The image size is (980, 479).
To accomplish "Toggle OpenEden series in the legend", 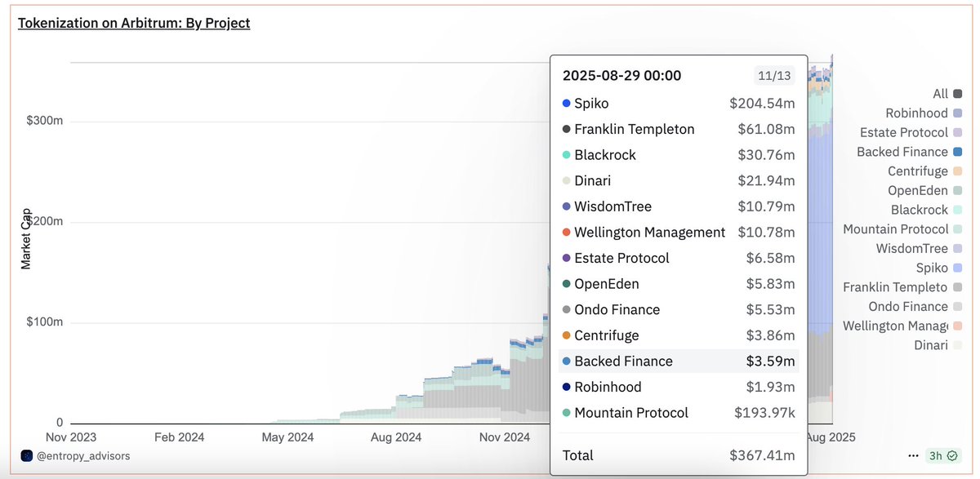I will [925, 190].
